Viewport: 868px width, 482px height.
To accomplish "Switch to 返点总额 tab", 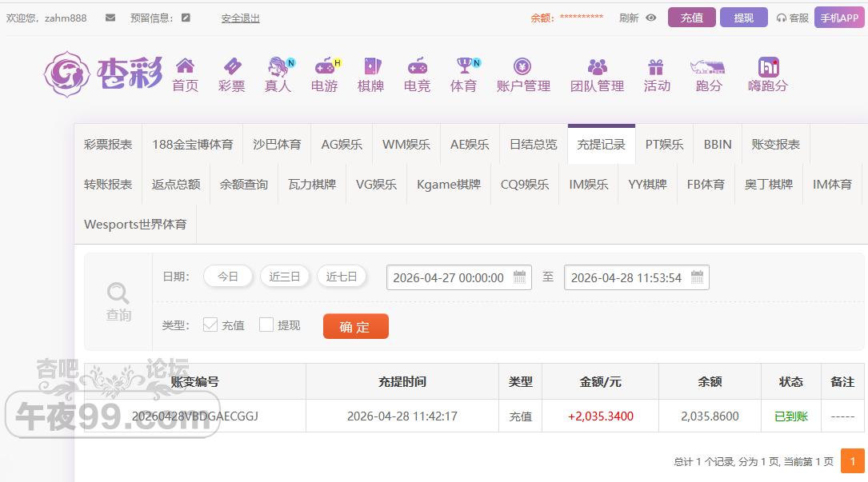I will 176,185.
